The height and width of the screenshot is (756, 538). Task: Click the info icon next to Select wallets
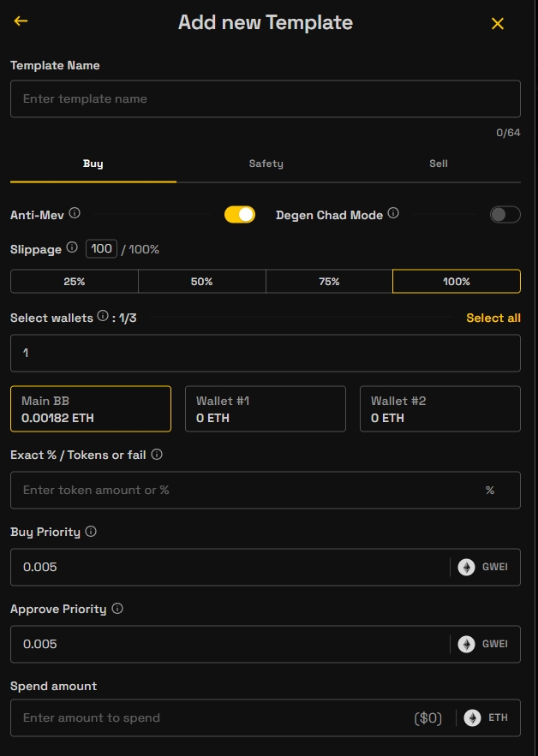coord(103,317)
